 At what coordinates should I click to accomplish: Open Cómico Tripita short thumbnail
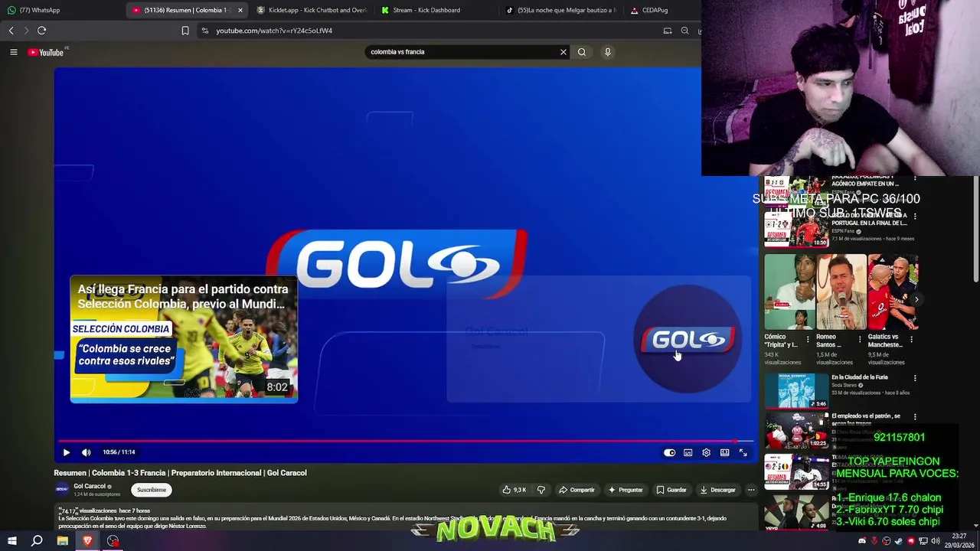789,292
